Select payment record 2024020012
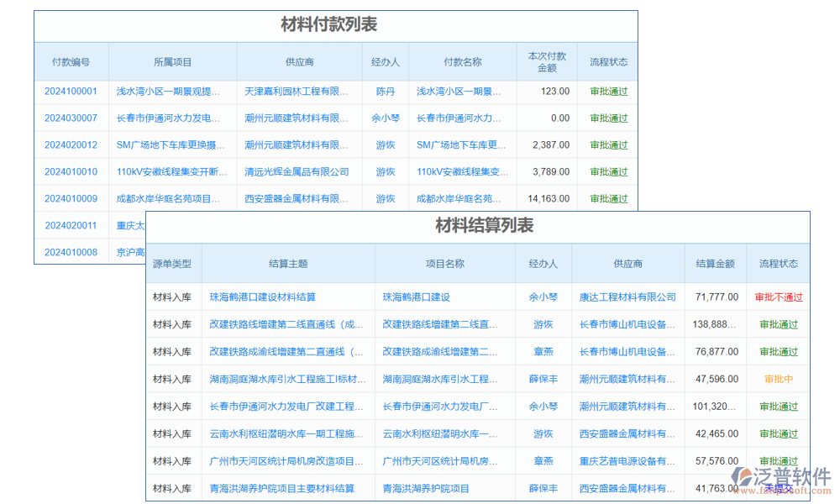 (x=71, y=144)
